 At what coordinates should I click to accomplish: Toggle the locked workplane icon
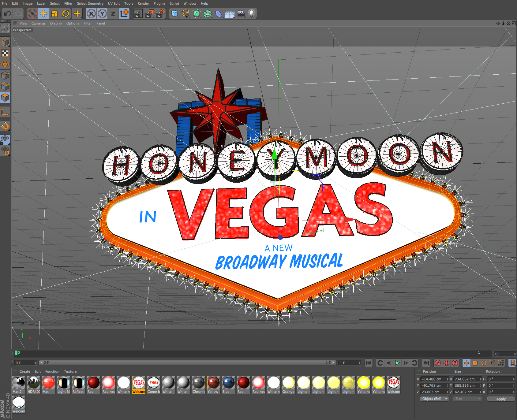click(x=5, y=140)
